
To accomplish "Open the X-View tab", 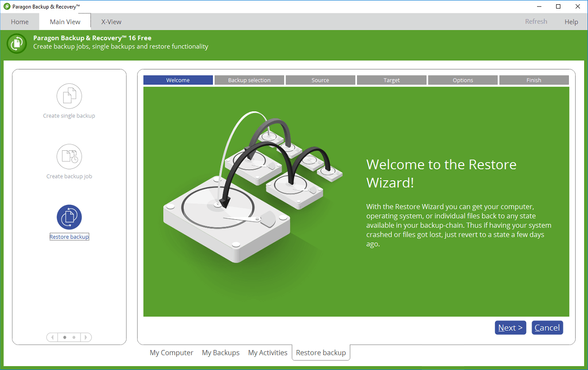I will [111, 22].
